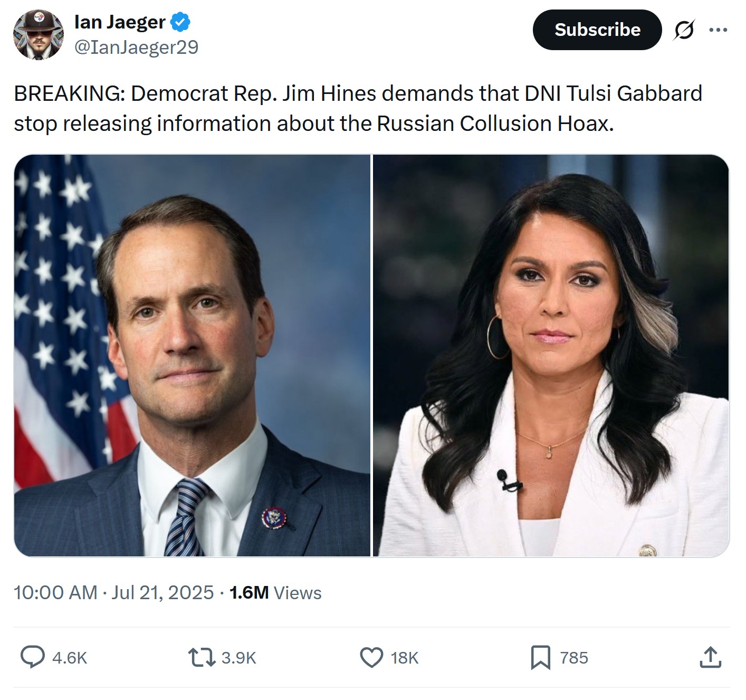This screenshot has width=746, height=700.
Task: Click the 3.9K reposts count
Action: tap(238, 658)
